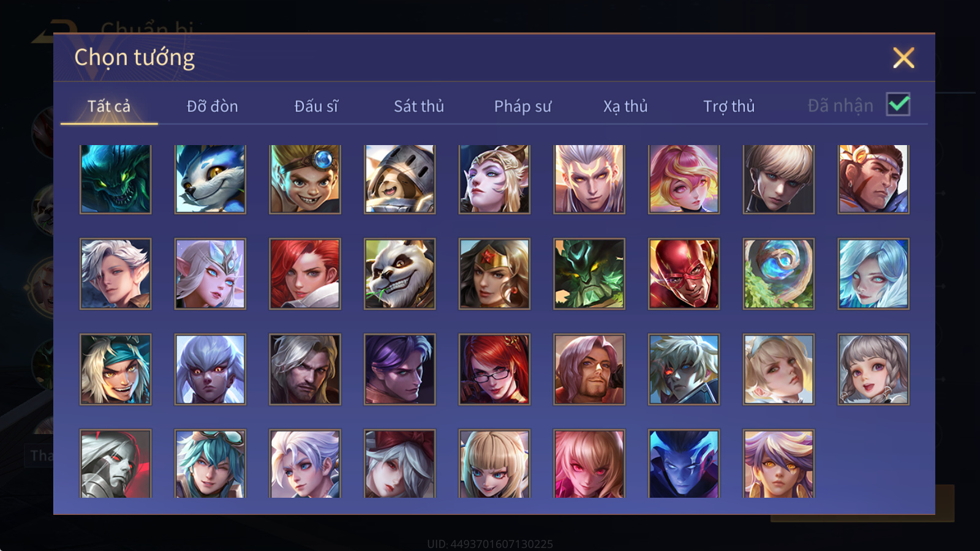Select the armored knight helmet sloth hero

click(399, 179)
